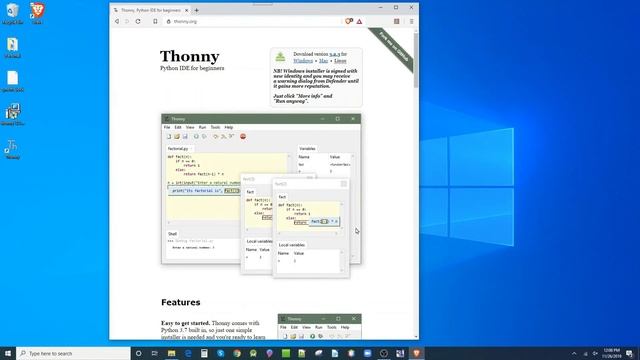The image size is (640, 360).
Task: Show hidden system tray icons
Action: tap(574, 353)
